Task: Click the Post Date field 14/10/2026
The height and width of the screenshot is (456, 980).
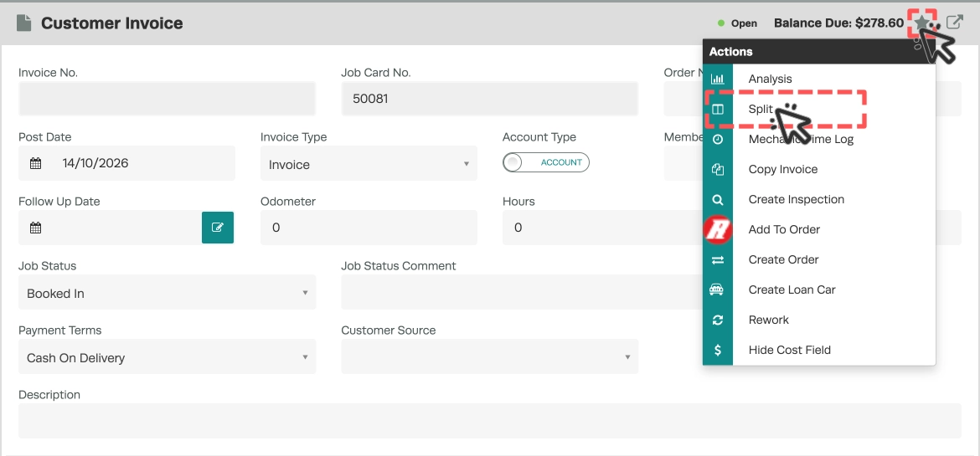Action: (x=126, y=164)
